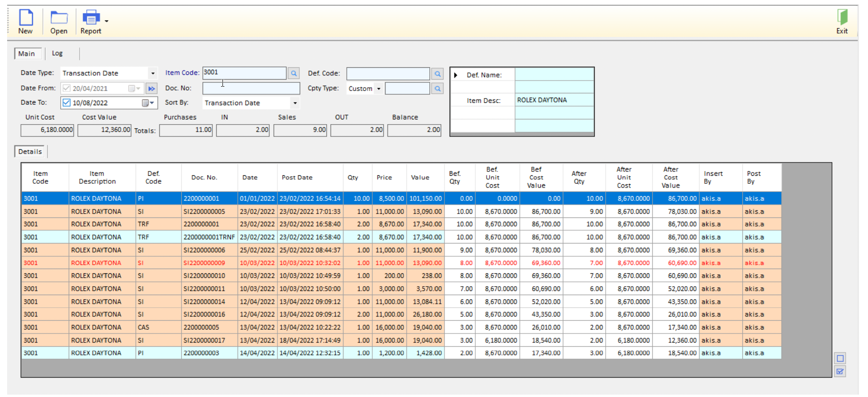868x397 pixels.
Task: Open the Date To calendar dropdown
Action: (148, 103)
